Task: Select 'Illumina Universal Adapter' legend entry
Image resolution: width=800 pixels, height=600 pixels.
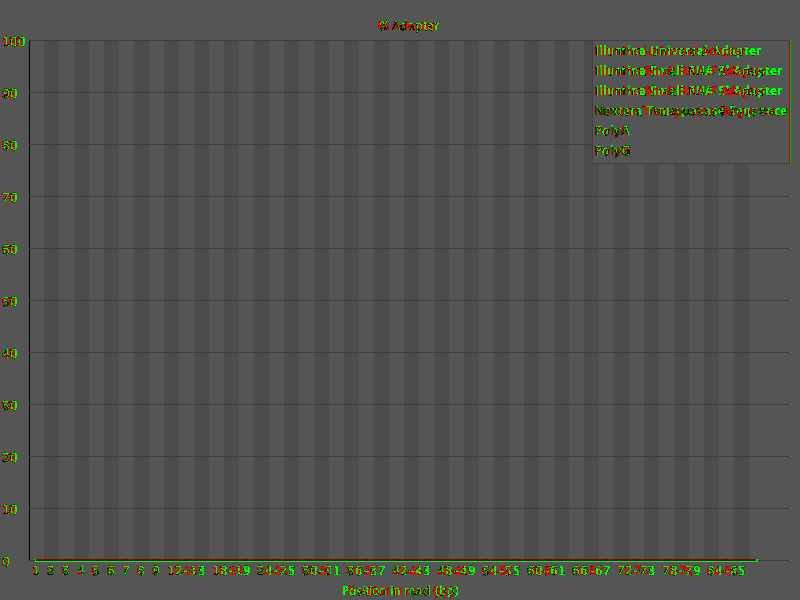Action: (x=678, y=51)
